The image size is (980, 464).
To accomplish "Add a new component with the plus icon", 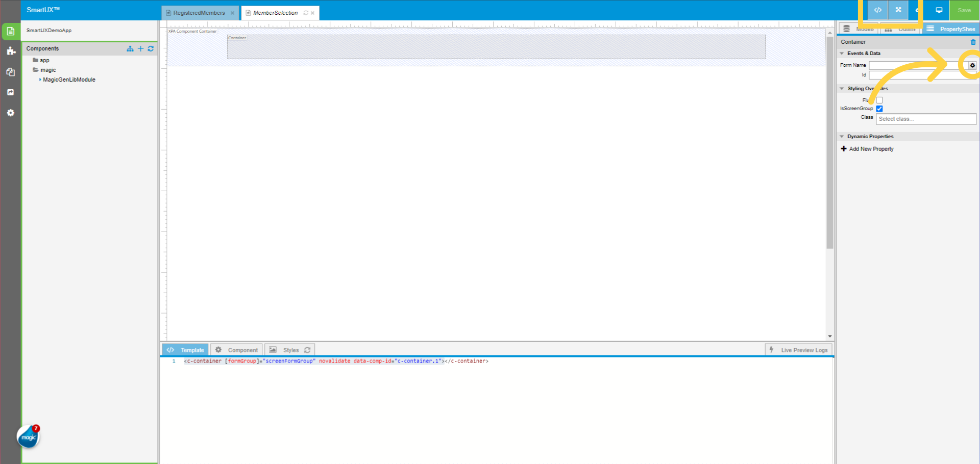I will [x=141, y=48].
